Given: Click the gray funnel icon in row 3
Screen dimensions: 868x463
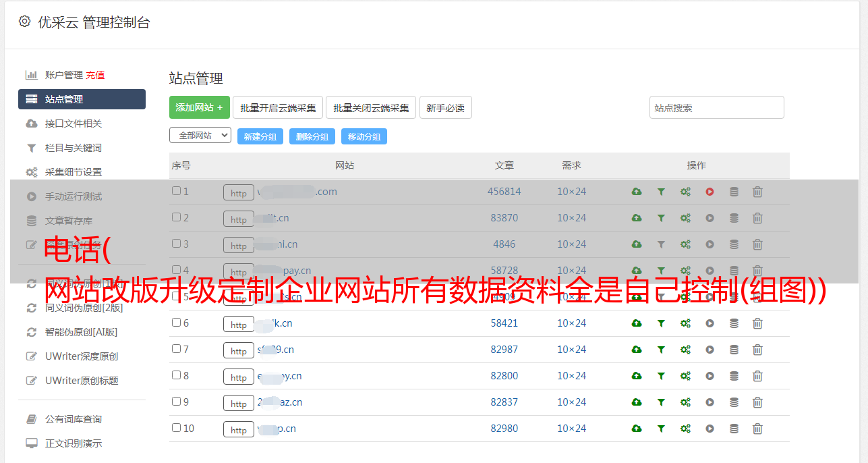Looking at the screenshot, I should 661,244.
